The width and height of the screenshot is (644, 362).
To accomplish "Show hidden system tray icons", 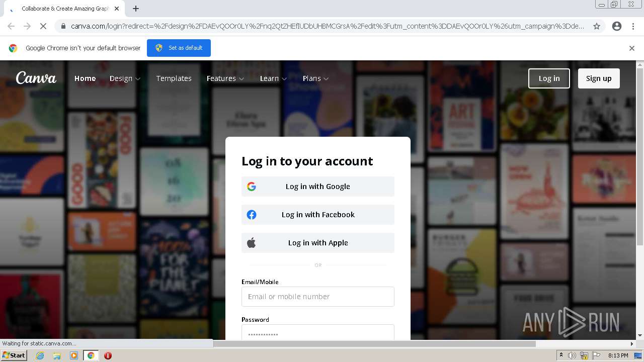I will 561,355.
